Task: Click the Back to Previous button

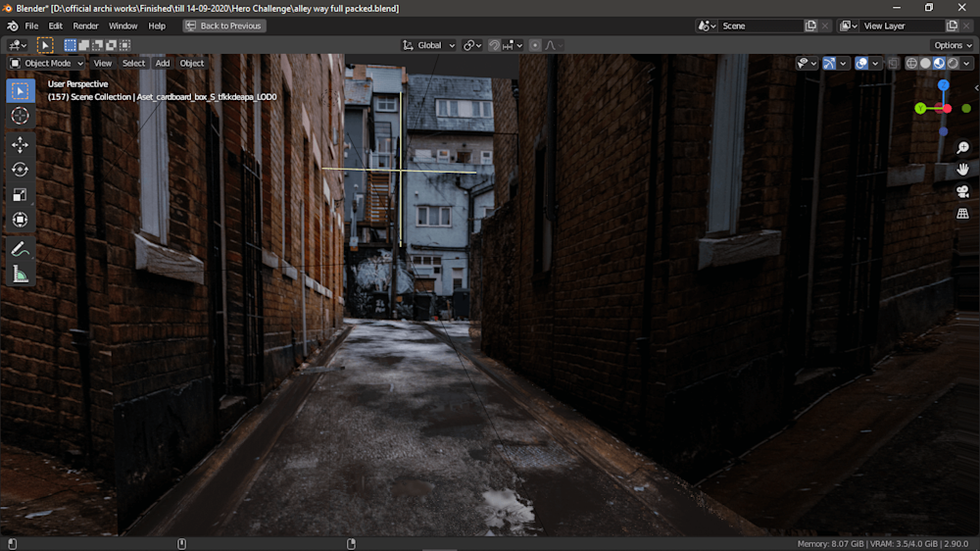Action: click(x=224, y=25)
